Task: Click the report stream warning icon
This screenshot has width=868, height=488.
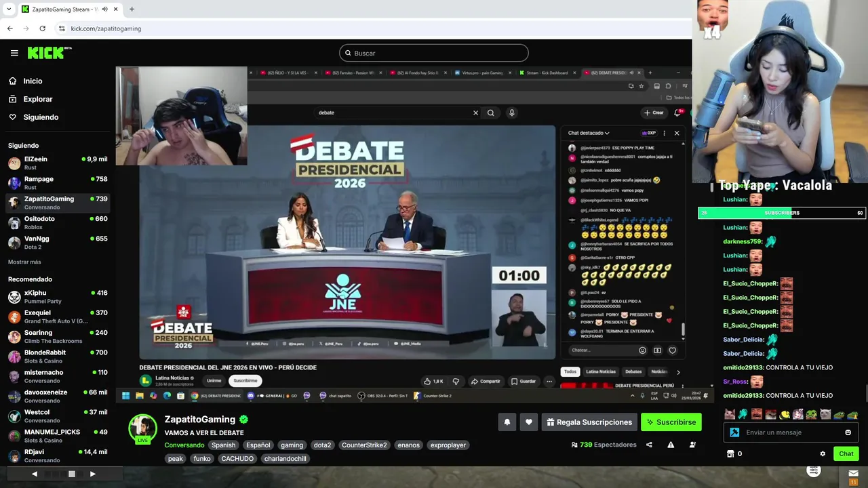Action: click(x=671, y=445)
